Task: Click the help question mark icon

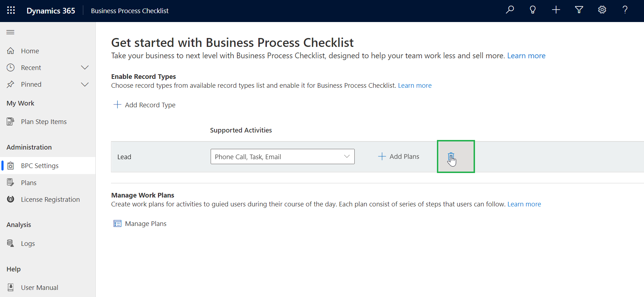Action: click(x=625, y=10)
